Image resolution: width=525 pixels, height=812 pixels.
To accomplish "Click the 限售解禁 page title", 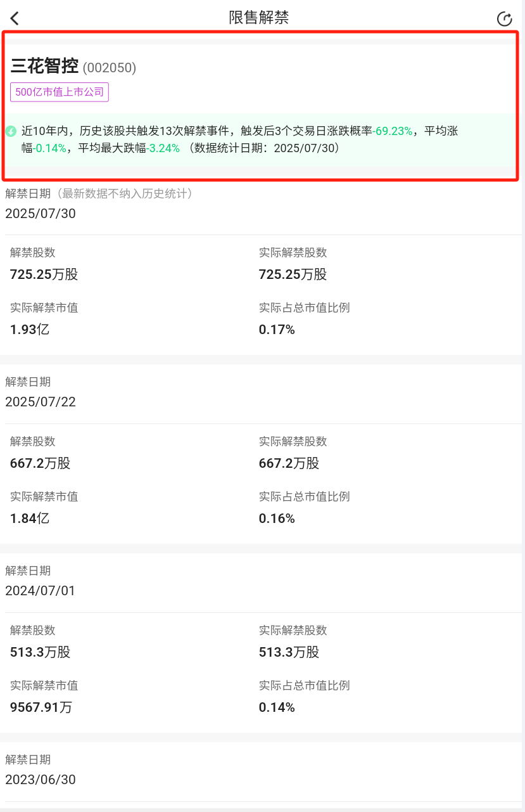I will click(259, 18).
